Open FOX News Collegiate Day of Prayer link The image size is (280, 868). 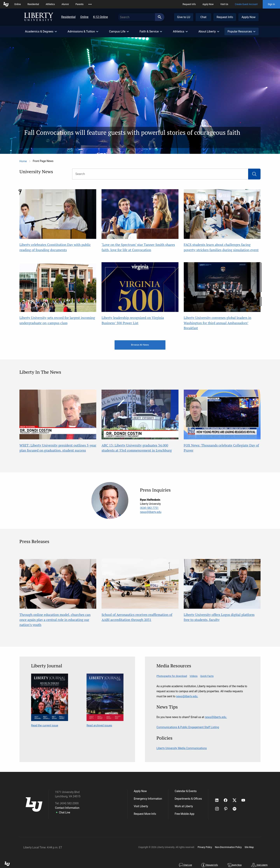(x=221, y=448)
